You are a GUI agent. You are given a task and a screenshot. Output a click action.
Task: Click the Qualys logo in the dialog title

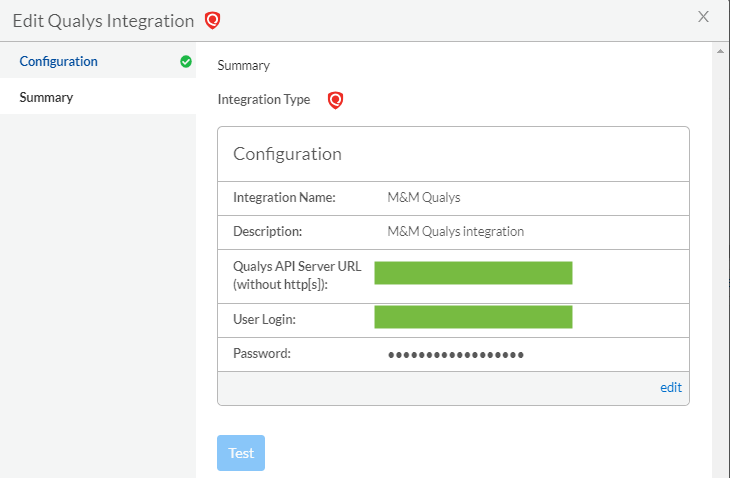click(212, 20)
